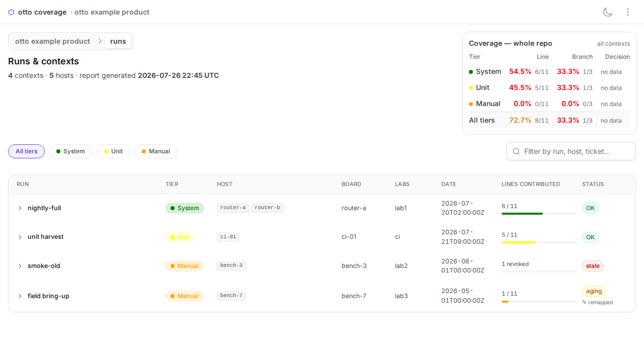Image resolution: width=644 pixels, height=362 pixels.
Task: Click the router-b host tag
Action: (267, 208)
